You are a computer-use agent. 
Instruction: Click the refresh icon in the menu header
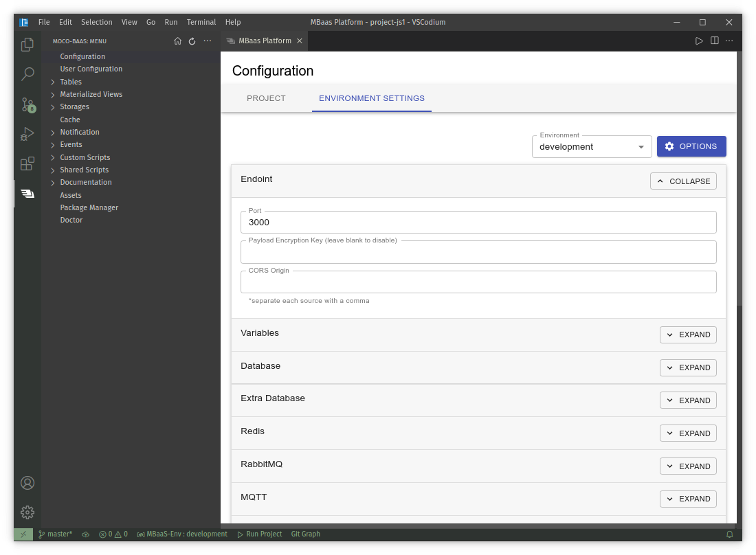click(192, 41)
